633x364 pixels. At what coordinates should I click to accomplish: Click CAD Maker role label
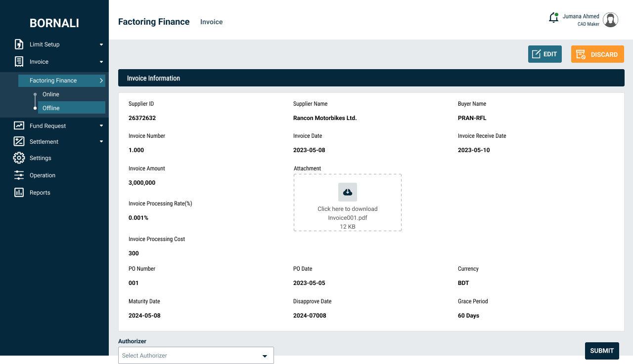[x=588, y=24]
